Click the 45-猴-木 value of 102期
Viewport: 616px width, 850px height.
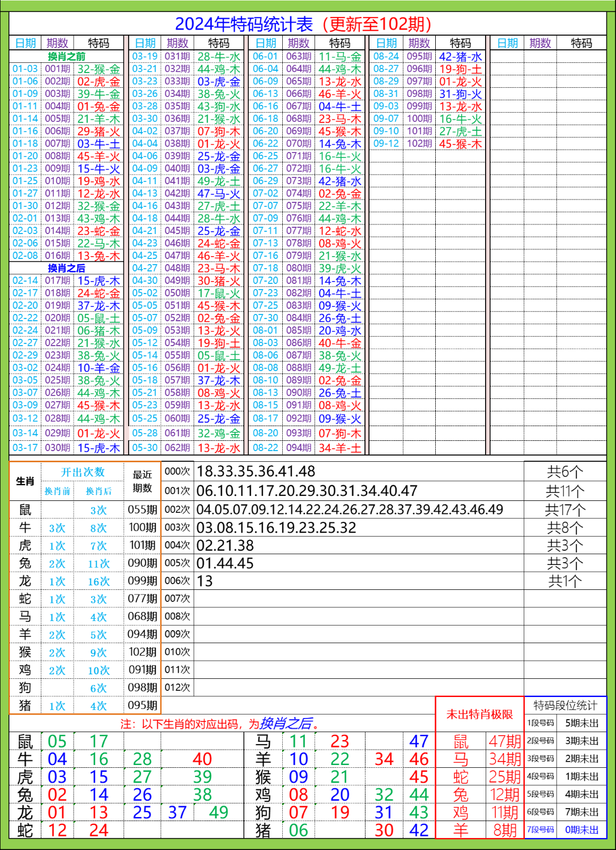[x=461, y=143]
